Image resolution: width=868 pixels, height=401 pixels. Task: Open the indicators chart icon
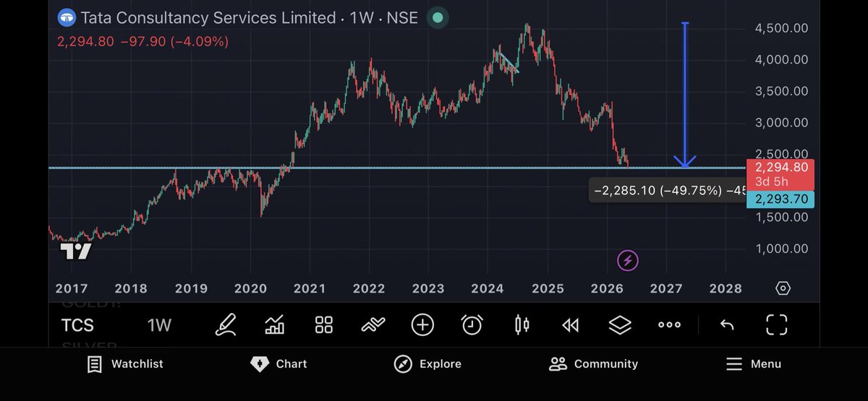(275, 325)
